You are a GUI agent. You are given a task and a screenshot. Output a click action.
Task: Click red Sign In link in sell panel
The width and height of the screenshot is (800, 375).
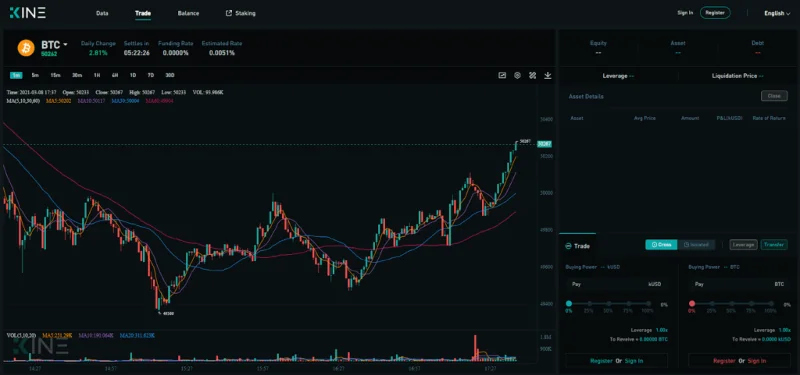point(757,361)
